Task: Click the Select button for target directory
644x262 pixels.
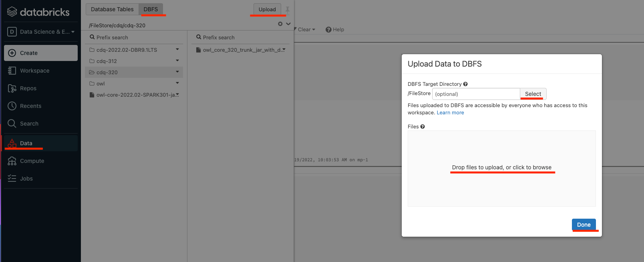Action: [x=533, y=94]
